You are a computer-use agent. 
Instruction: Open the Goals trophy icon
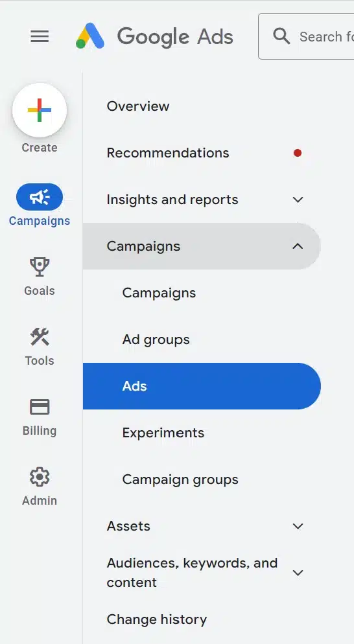(x=40, y=267)
